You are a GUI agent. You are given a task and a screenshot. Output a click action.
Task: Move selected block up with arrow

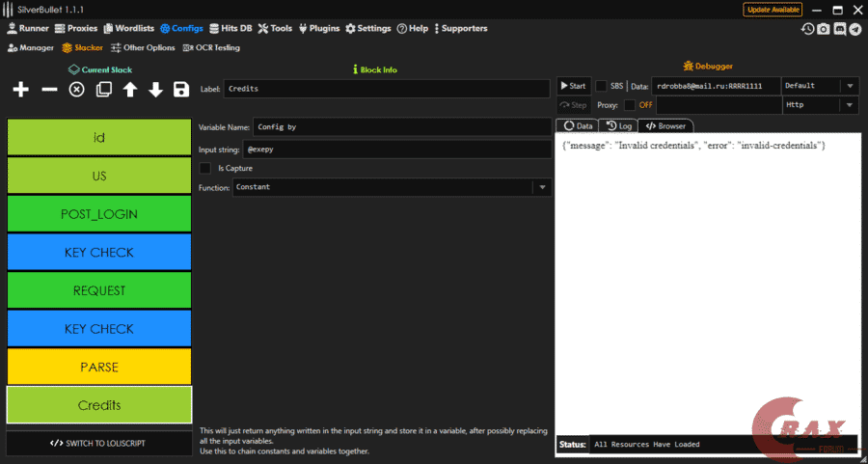(x=130, y=89)
